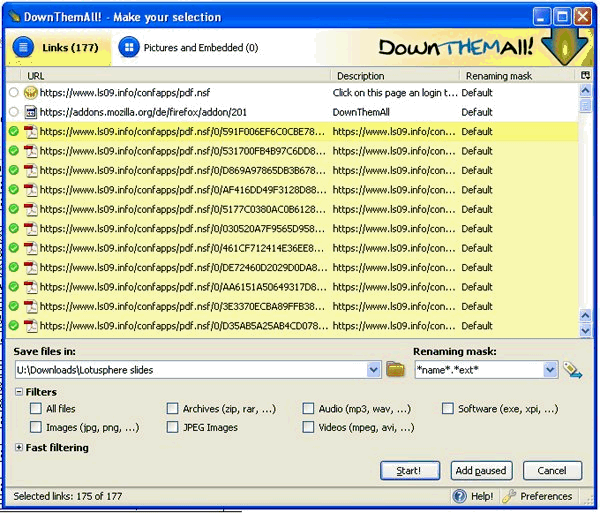Screen dimensions: 600x513
Task: Click the DE72460D2029D0DA8 link URL text
Action: pos(183,267)
